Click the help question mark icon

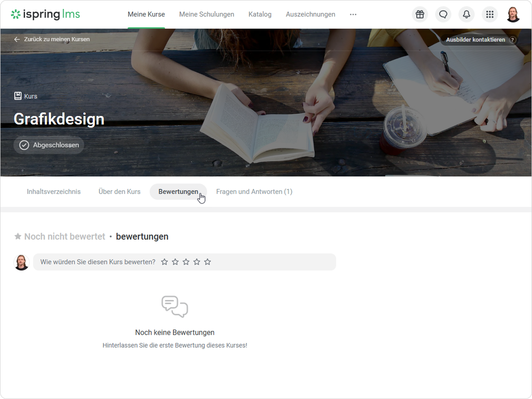(513, 40)
